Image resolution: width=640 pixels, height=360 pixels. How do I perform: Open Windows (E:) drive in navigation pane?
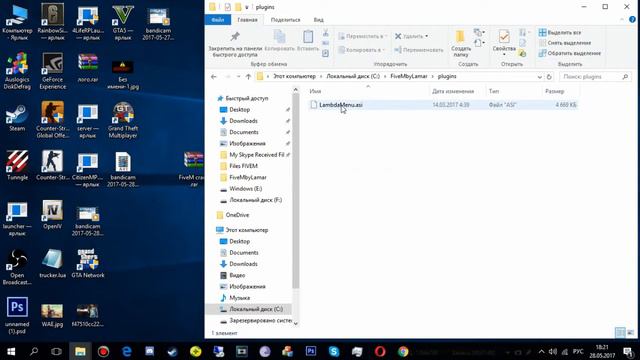coord(245,189)
